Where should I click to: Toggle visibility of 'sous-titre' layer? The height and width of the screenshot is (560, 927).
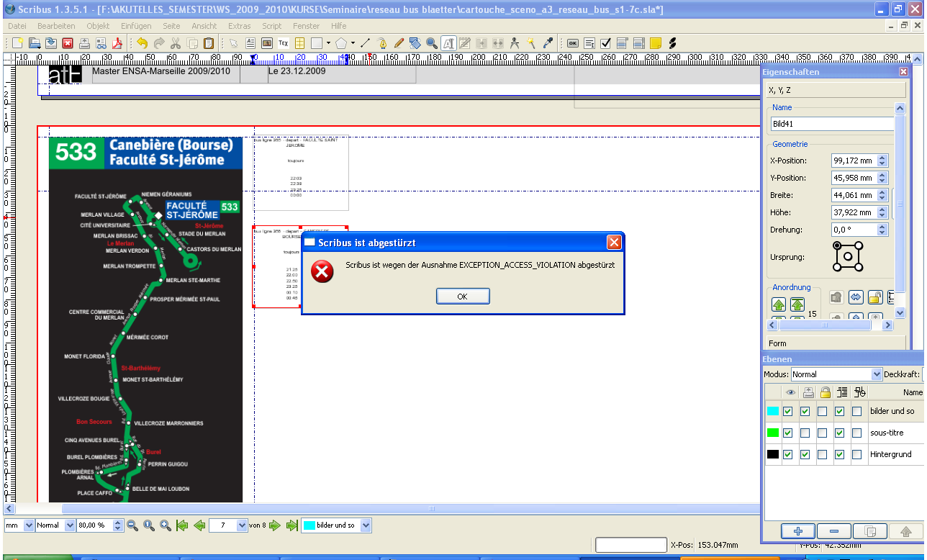tap(788, 433)
